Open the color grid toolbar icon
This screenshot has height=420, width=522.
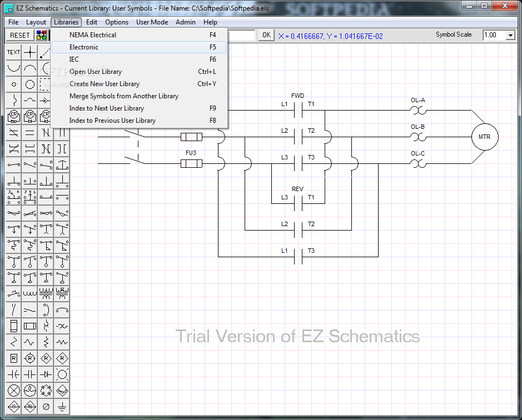(x=42, y=35)
